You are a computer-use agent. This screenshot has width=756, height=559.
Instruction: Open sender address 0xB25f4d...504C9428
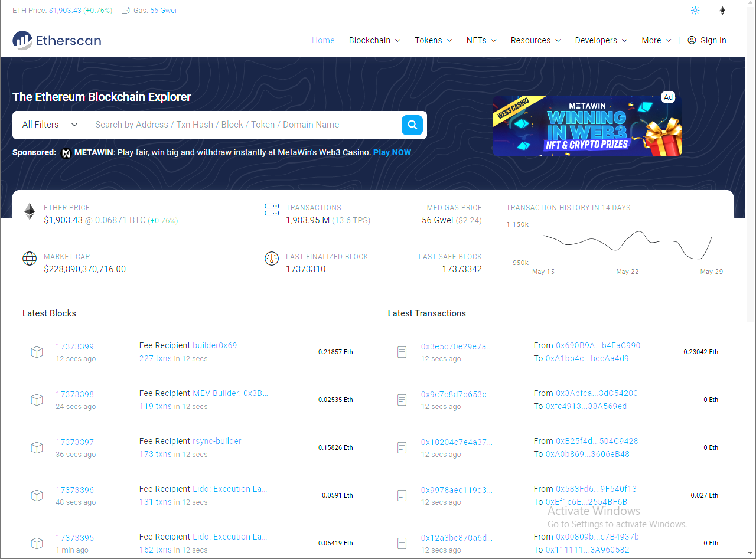(597, 441)
